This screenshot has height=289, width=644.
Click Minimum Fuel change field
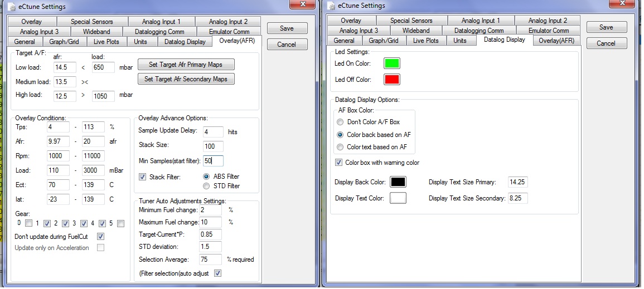click(210, 210)
